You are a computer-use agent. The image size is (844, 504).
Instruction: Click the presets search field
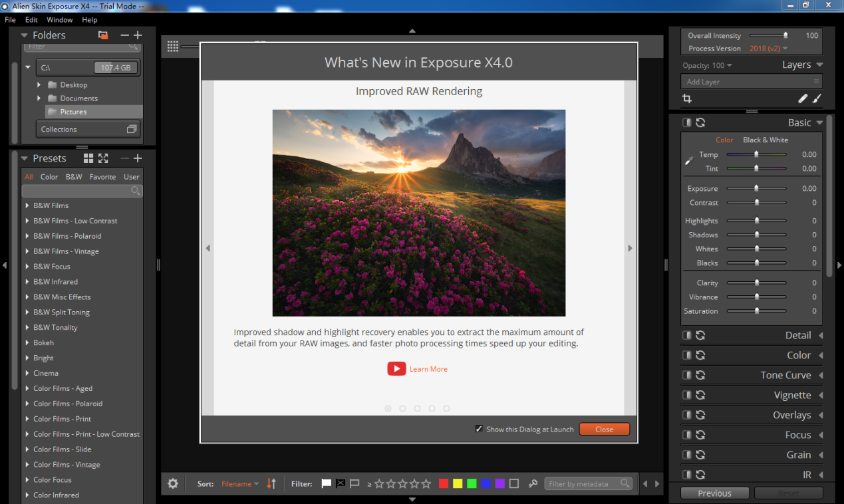click(82, 191)
